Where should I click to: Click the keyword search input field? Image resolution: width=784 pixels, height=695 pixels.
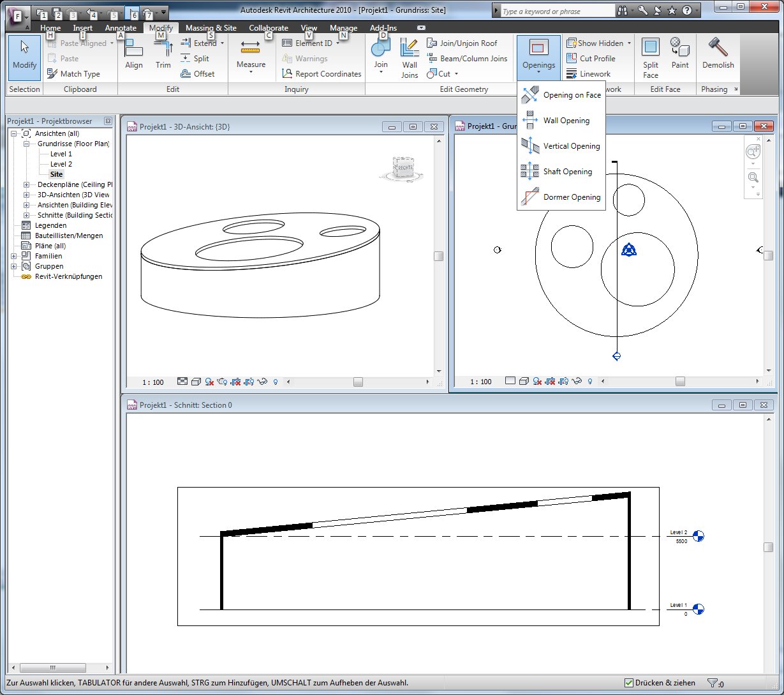click(x=557, y=11)
